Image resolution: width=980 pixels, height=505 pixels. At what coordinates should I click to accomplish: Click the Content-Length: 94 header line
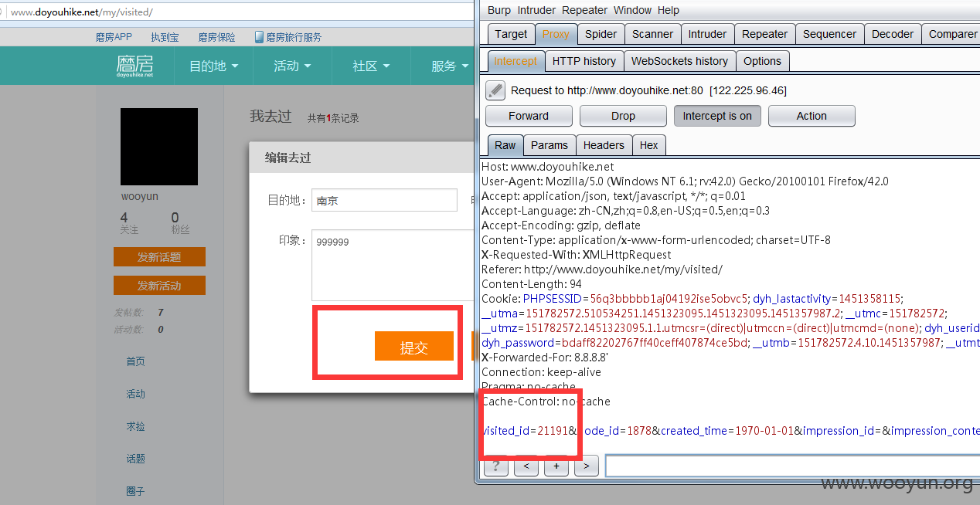[x=532, y=284]
